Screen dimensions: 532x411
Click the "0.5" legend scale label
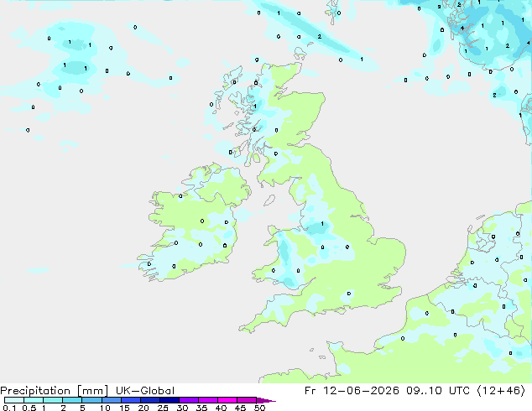[x=29, y=408]
